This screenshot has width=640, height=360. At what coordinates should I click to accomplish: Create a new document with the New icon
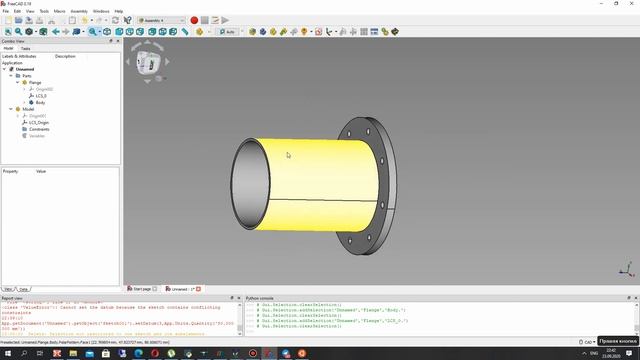[8, 20]
